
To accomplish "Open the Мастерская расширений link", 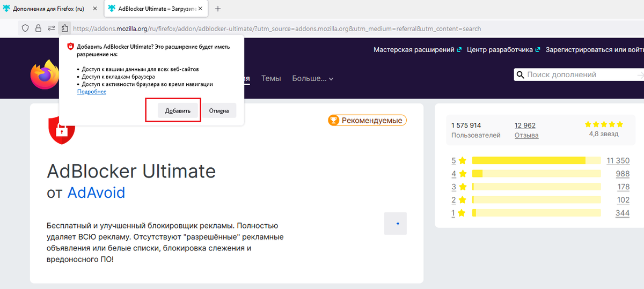I will click(418, 50).
